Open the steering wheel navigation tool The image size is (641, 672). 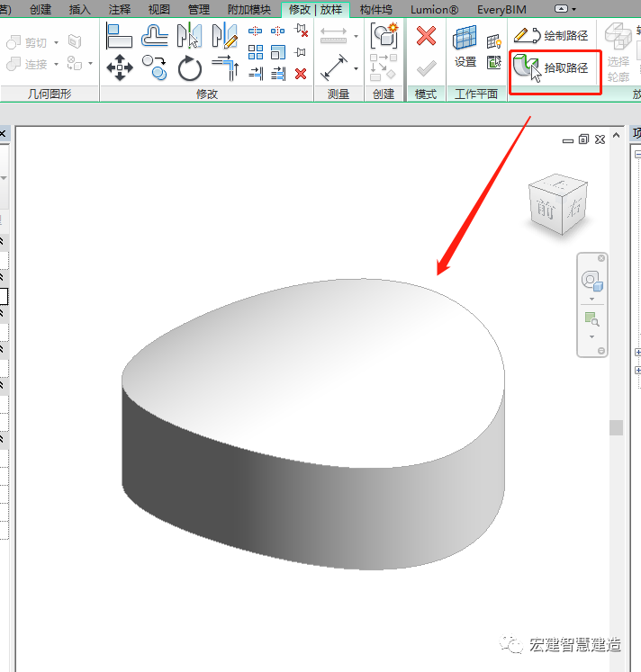click(591, 282)
